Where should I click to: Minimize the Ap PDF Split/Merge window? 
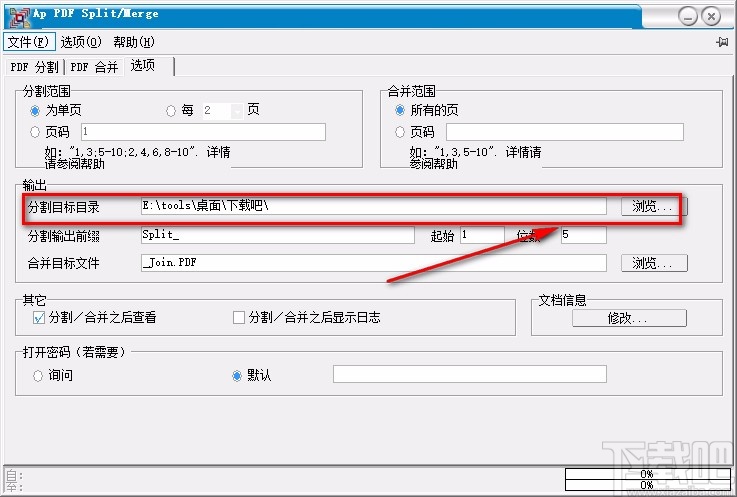[x=688, y=17]
